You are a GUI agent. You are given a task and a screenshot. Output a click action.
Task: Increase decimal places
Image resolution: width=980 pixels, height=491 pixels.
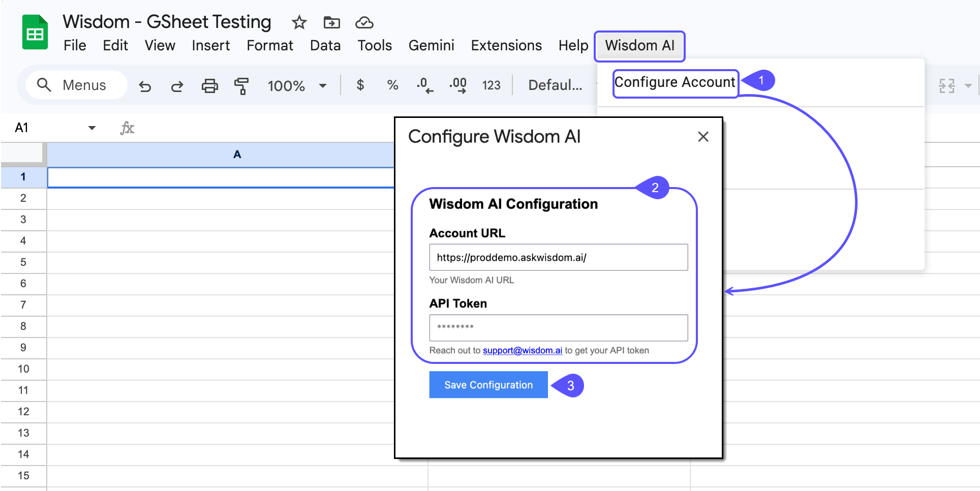[x=458, y=85]
